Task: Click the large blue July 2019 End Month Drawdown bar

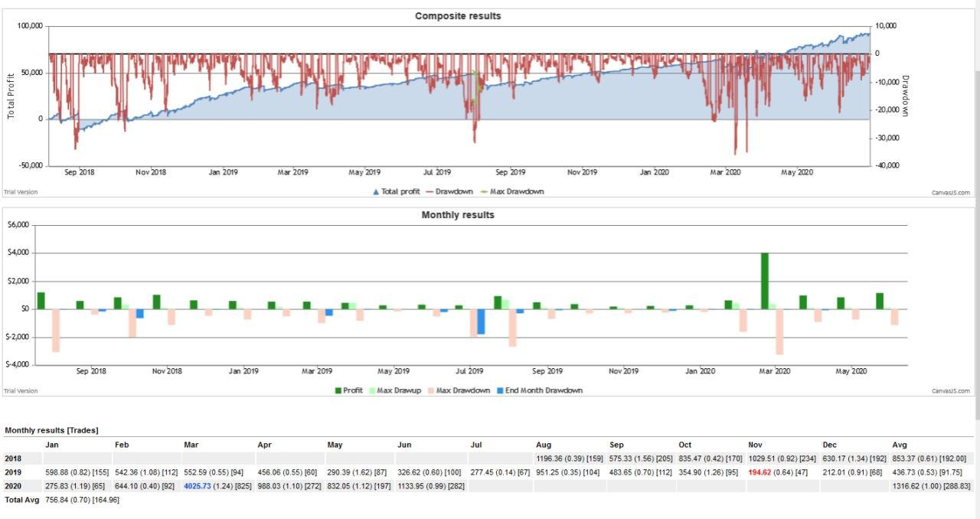Action: point(481,322)
